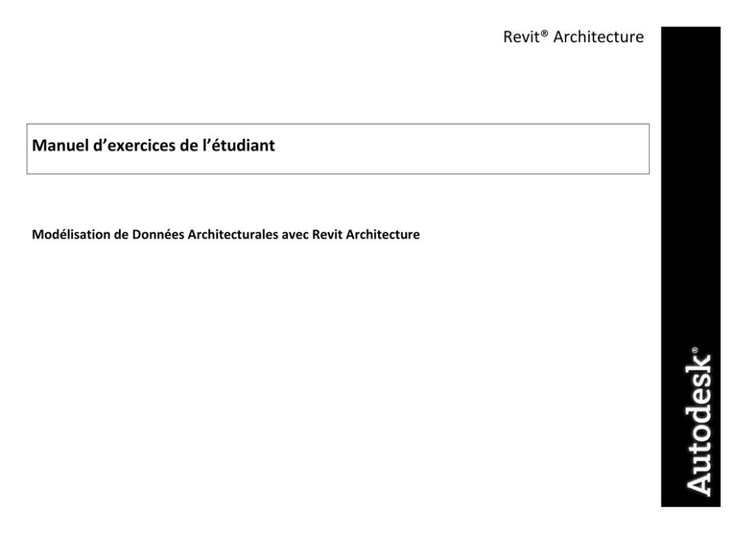The image size is (756, 535).
Task: Click the vertical Autodesk logo
Action: 698,421
